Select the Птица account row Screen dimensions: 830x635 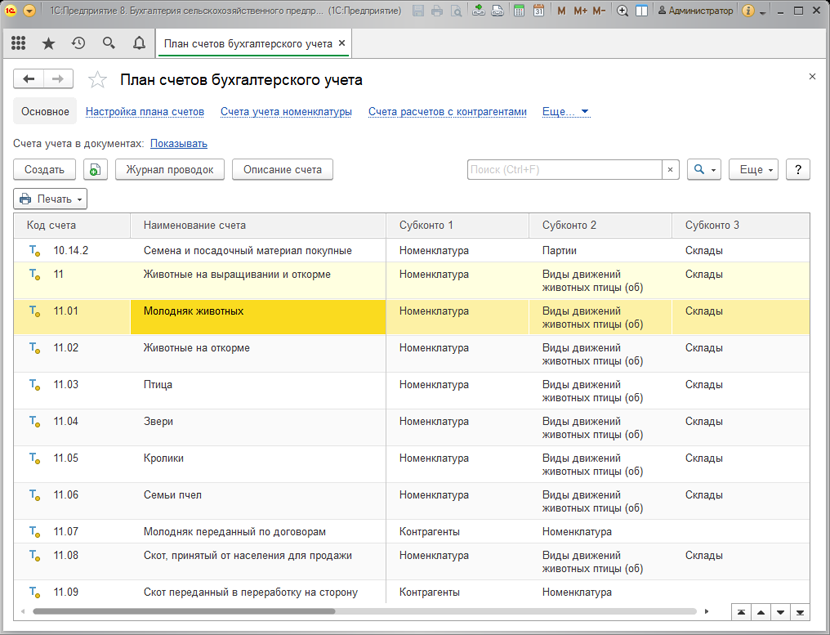(411, 391)
